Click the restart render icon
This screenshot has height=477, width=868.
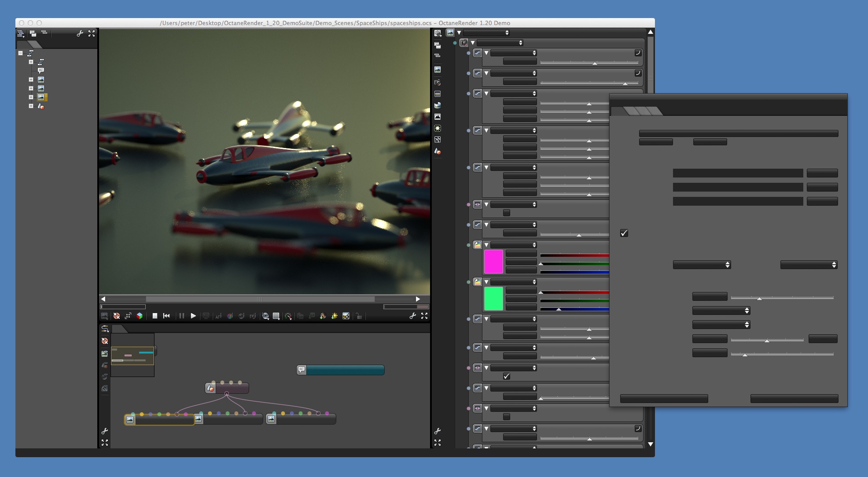pyautogui.click(x=166, y=316)
